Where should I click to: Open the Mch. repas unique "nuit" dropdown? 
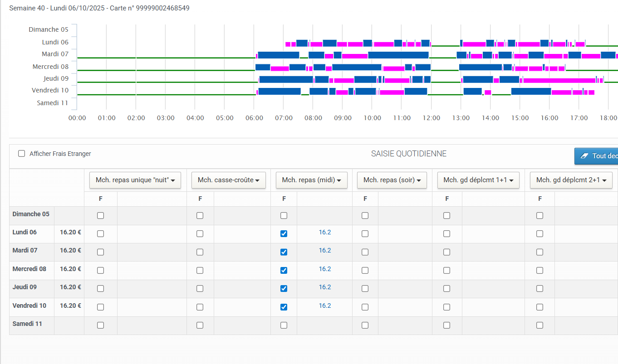(135, 180)
